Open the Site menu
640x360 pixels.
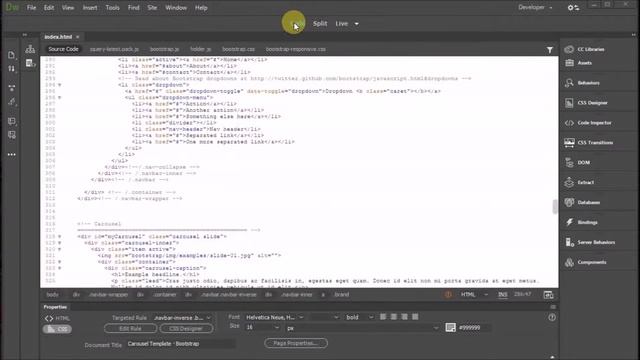click(x=152, y=8)
